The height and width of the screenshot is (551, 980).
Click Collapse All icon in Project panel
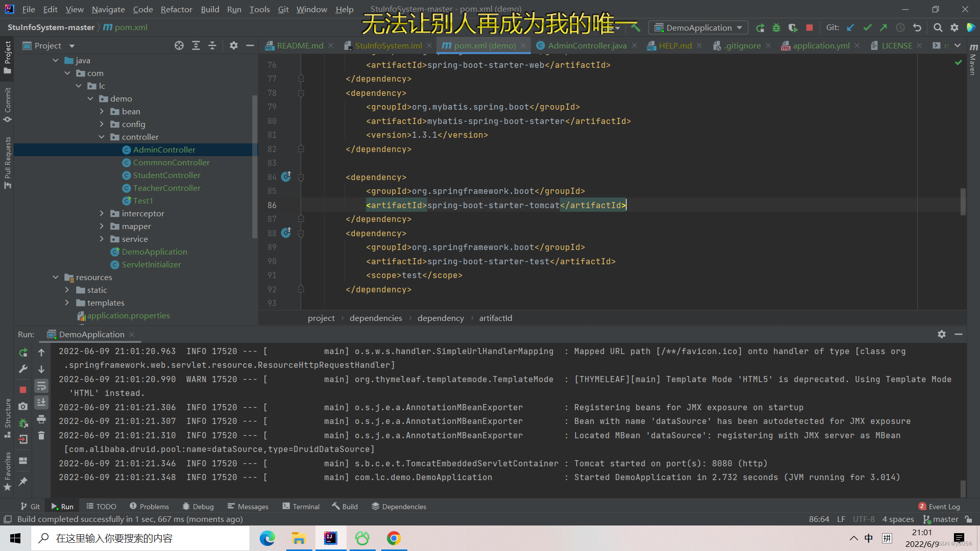tap(212, 45)
